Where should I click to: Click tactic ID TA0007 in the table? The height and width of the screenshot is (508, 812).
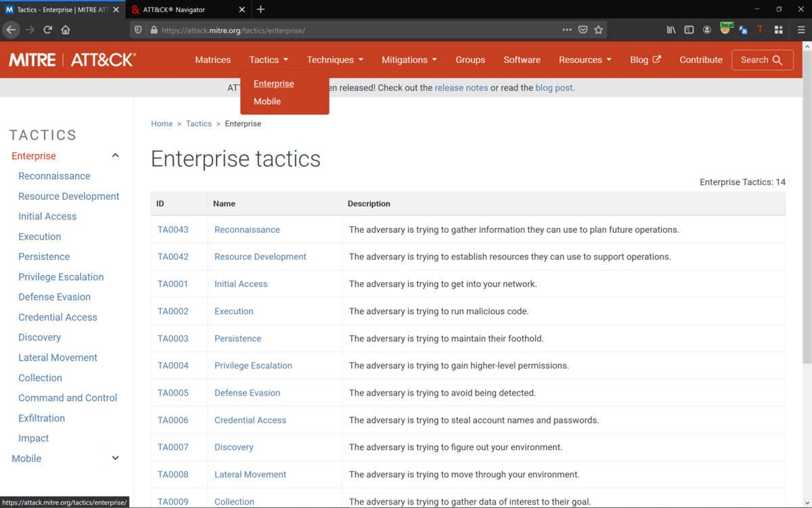(x=173, y=447)
